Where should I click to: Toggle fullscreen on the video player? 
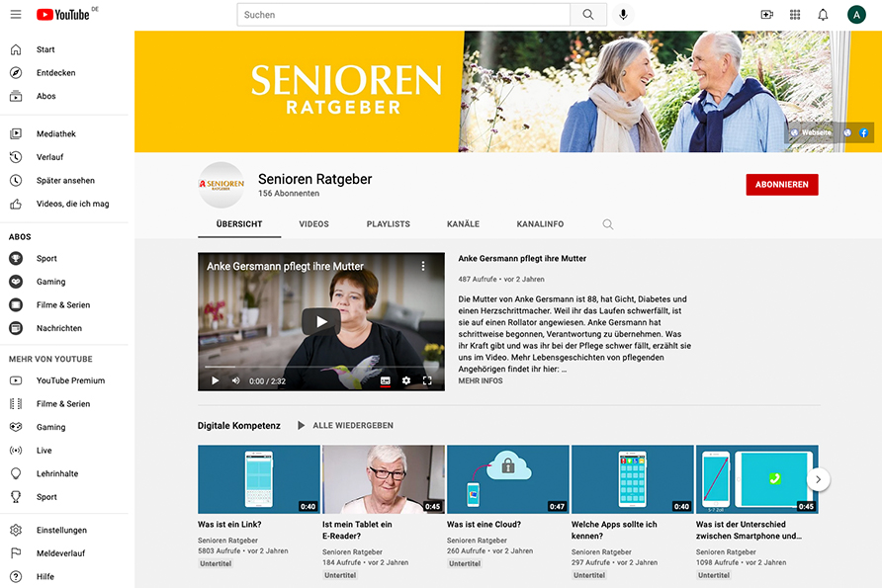click(427, 380)
